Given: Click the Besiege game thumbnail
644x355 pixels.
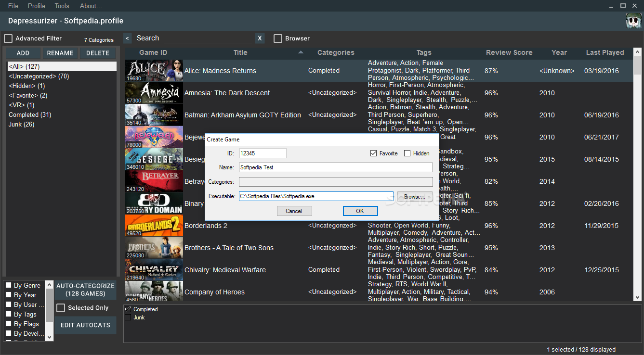Looking at the screenshot, I should 154,159.
